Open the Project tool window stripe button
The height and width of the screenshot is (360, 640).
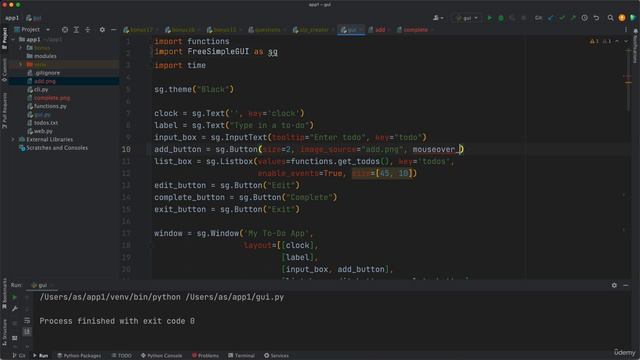click(x=4, y=38)
